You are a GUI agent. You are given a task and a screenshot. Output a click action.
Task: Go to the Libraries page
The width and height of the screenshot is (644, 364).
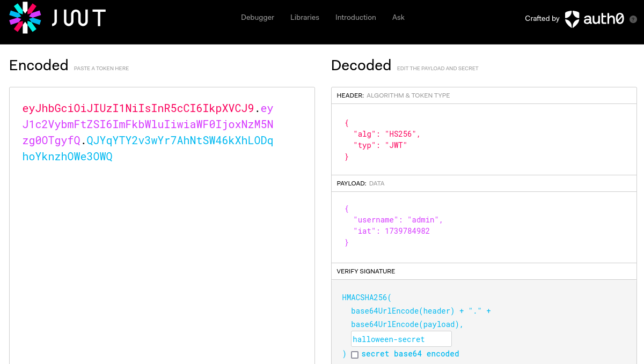[305, 18]
